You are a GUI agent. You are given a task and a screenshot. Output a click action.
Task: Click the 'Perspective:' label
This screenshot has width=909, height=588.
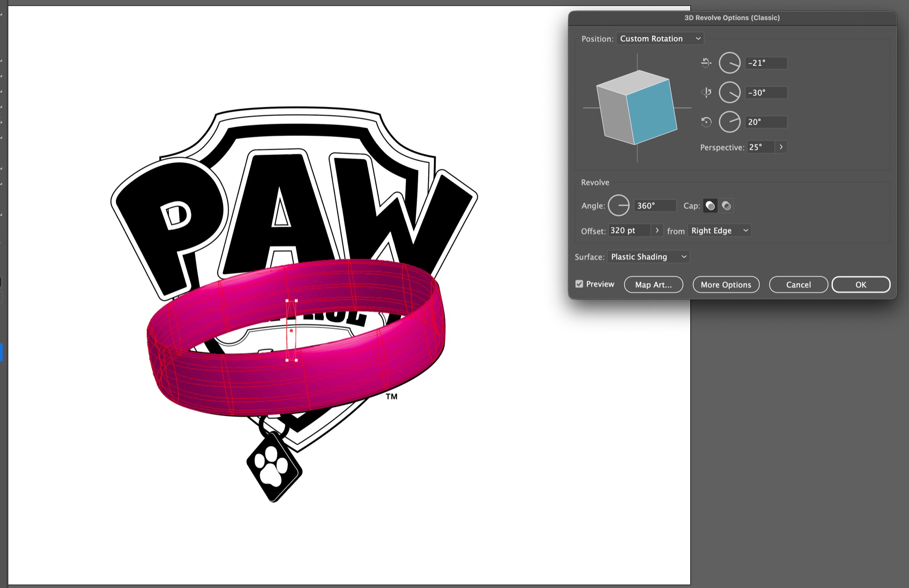[x=722, y=147]
